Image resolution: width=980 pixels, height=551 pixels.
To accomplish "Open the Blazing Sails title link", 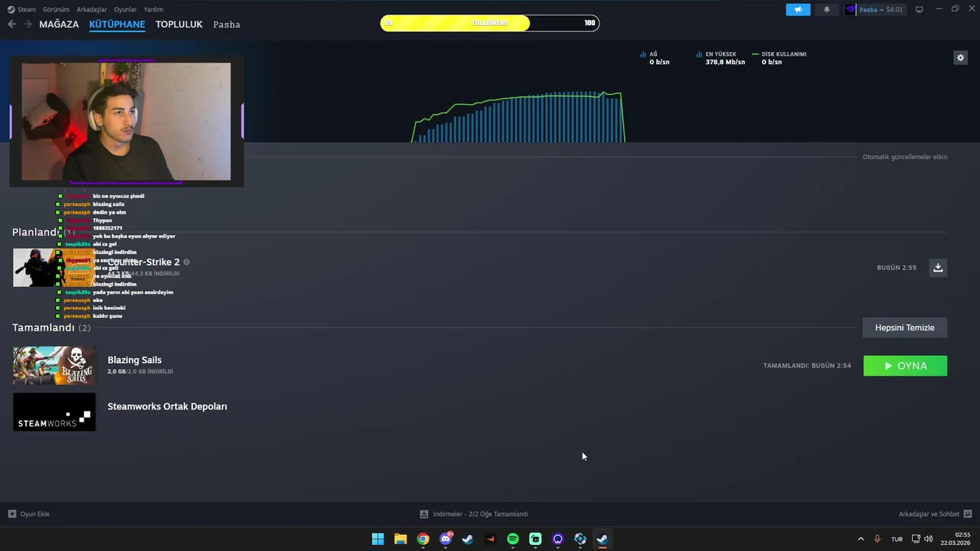I will point(135,360).
